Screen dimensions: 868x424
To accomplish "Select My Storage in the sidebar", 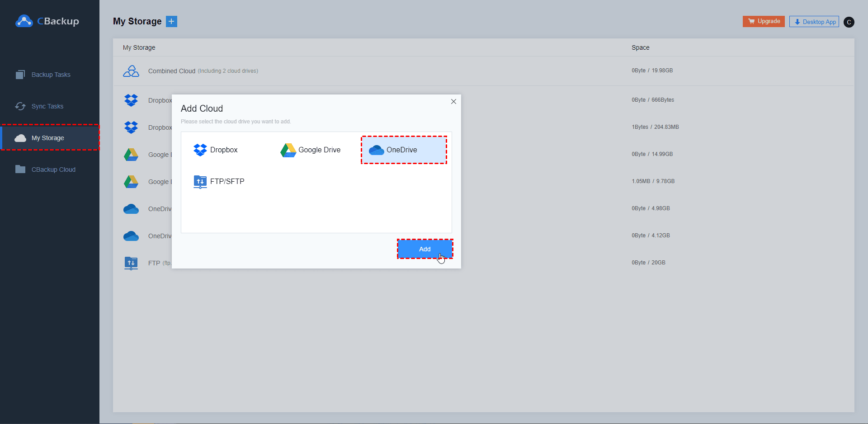I will 50,138.
